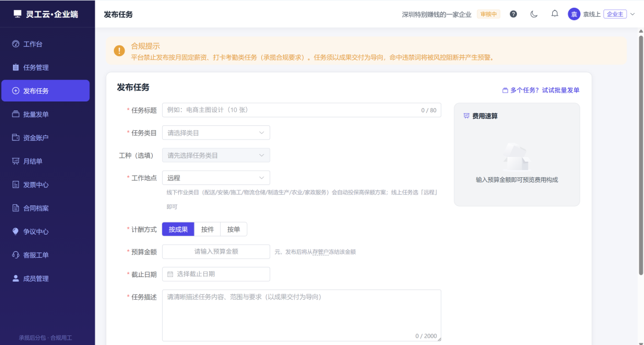Open notifications bell icon

pos(555,14)
